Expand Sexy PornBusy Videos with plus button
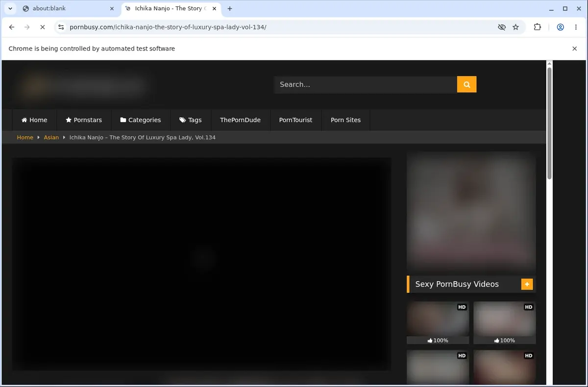Viewport: 588px width, 387px height. [527, 284]
